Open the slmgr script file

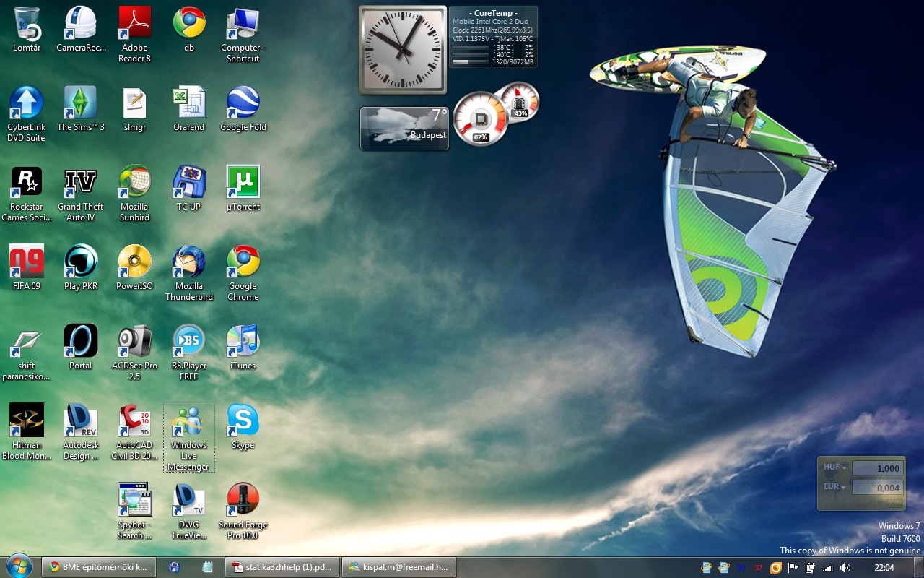pos(135,108)
